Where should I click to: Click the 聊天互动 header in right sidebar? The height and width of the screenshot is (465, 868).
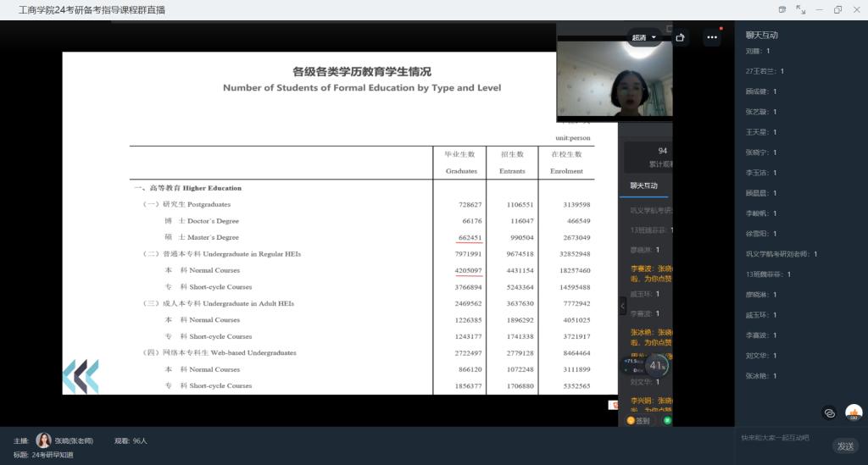[x=761, y=36]
